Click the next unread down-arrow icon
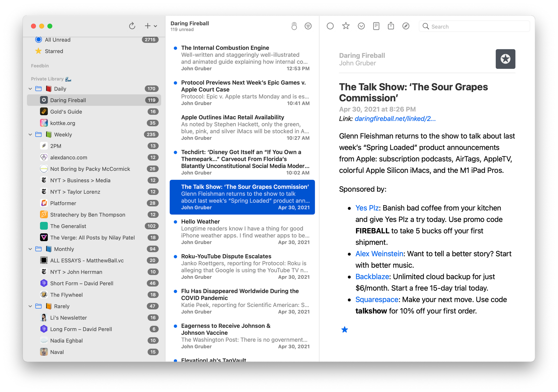The width and height of the screenshot is (558, 392). [x=361, y=26]
